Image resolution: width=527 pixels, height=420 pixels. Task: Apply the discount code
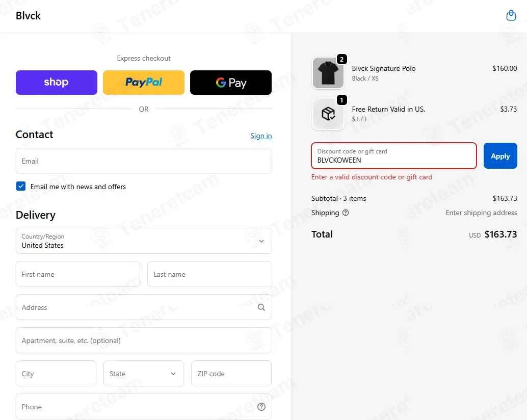(x=500, y=156)
